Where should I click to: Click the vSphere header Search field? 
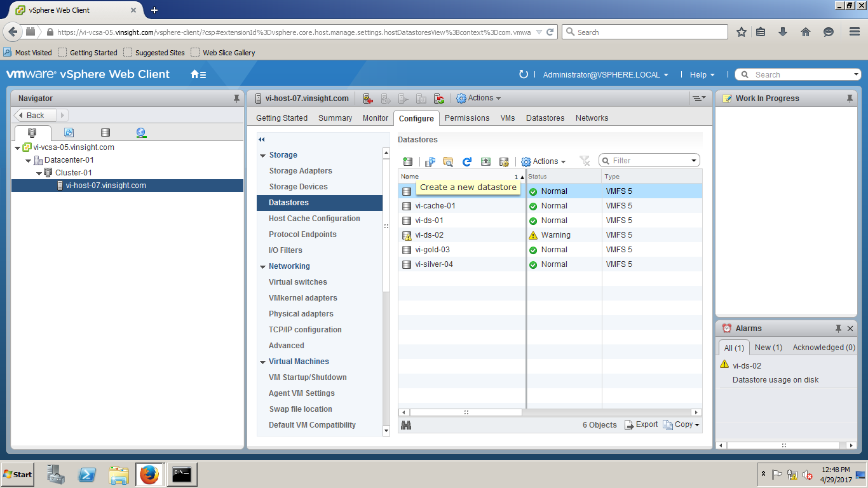point(798,75)
